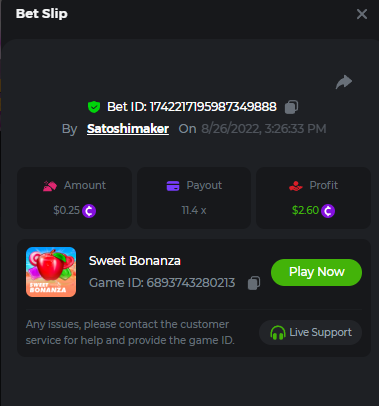This screenshot has height=406, width=379.
Task: Click the share arrow icon
Action: (344, 82)
